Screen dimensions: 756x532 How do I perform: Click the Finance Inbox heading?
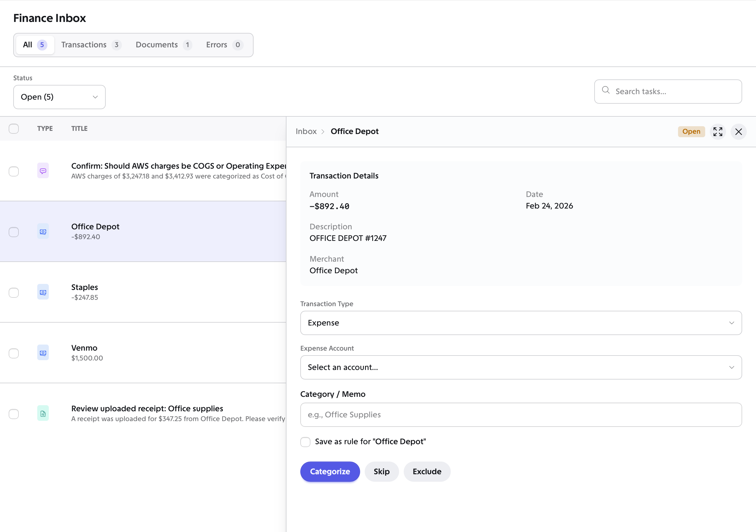(x=49, y=18)
